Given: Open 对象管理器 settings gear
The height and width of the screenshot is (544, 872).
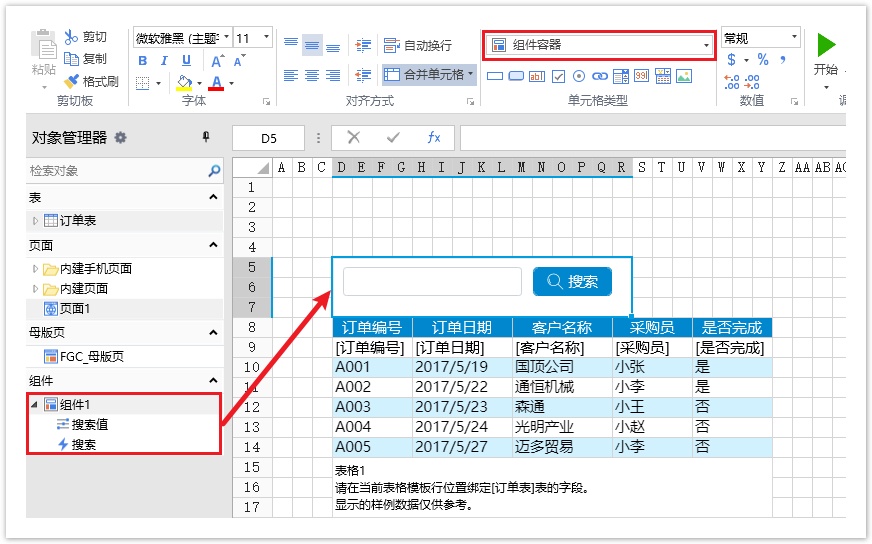Looking at the screenshot, I should 120,137.
